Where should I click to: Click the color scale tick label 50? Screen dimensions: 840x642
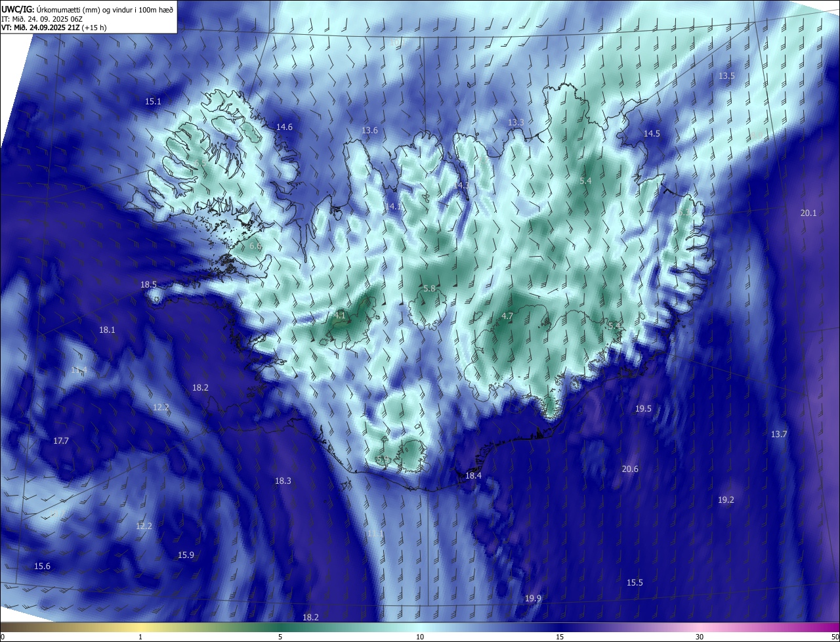point(835,637)
